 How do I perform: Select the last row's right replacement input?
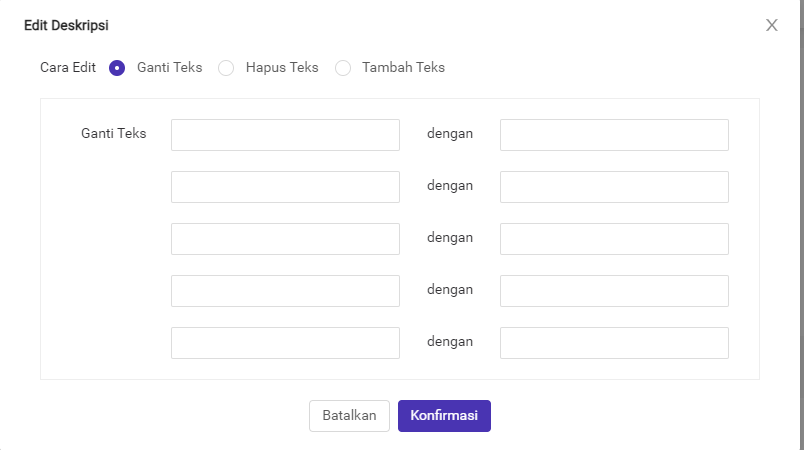click(x=614, y=343)
